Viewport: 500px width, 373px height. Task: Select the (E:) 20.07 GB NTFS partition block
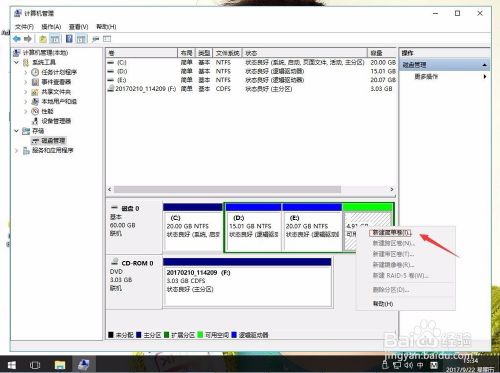(x=312, y=227)
